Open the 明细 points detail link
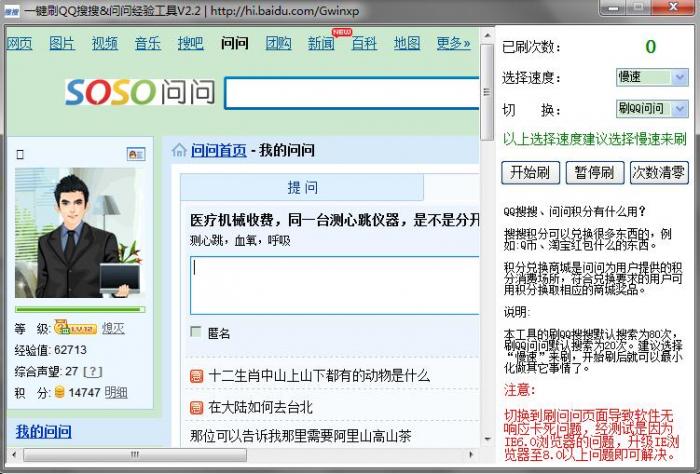 point(116,392)
